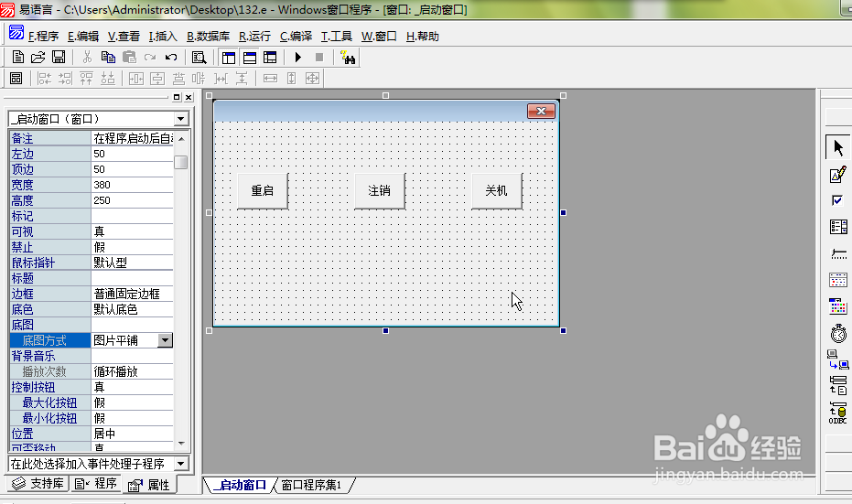Open the search/find magnifier icon
Screen dimensions: 852x504
(x=199, y=57)
